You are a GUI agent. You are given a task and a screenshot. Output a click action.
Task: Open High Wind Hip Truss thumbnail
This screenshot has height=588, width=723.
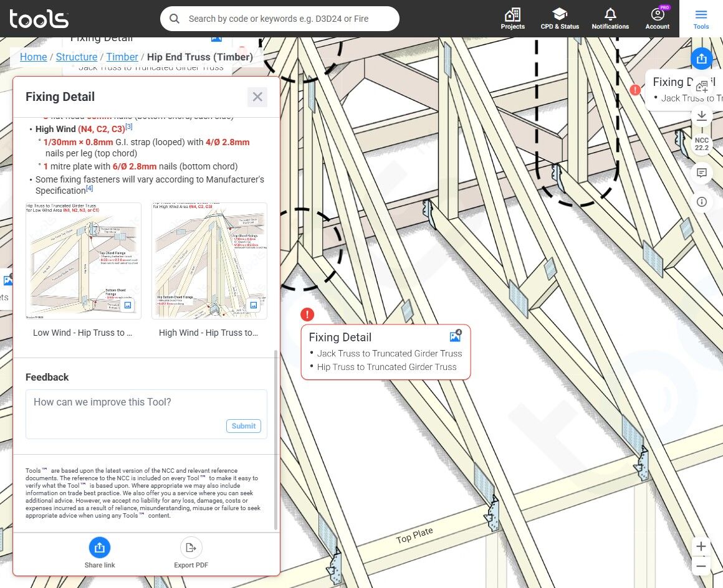point(209,261)
